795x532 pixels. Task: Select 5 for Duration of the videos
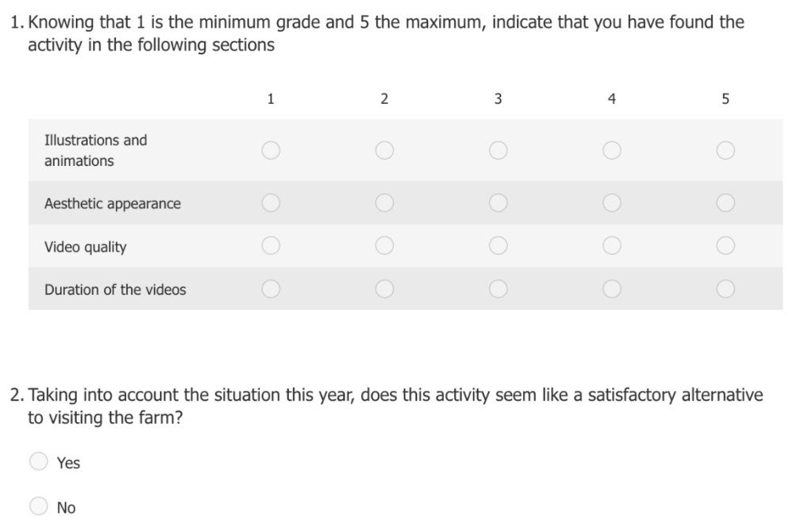click(725, 289)
